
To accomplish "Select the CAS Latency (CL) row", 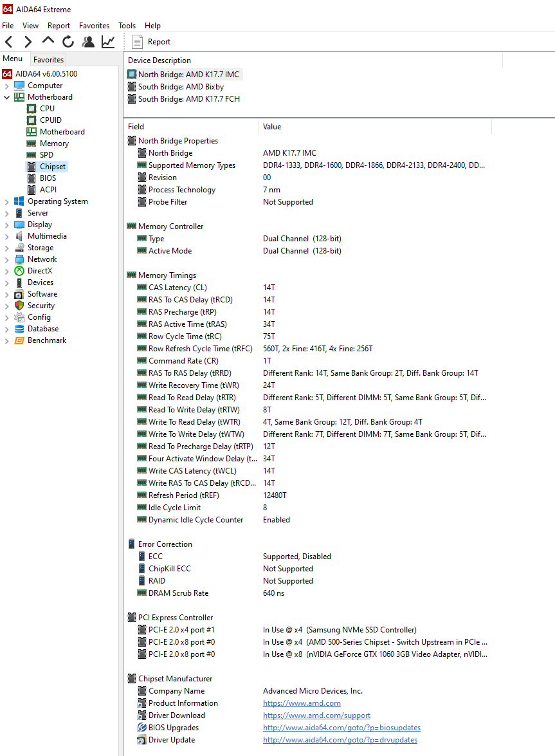I will click(308, 288).
